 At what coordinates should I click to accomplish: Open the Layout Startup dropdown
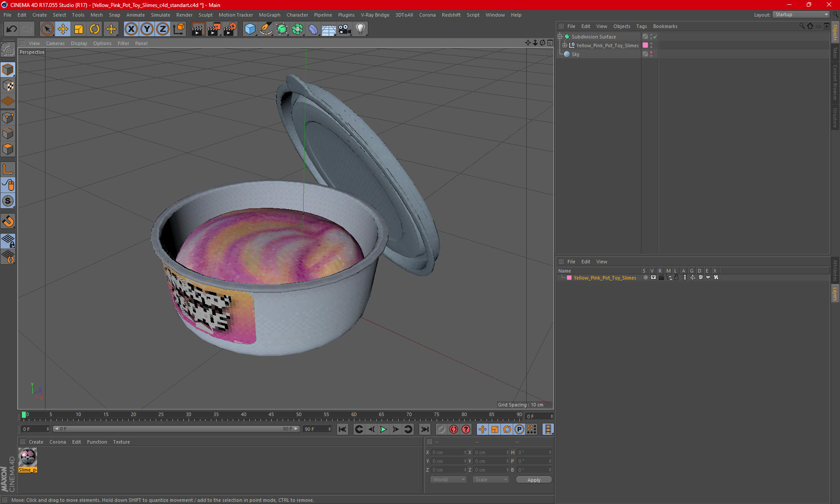(x=801, y=14)
